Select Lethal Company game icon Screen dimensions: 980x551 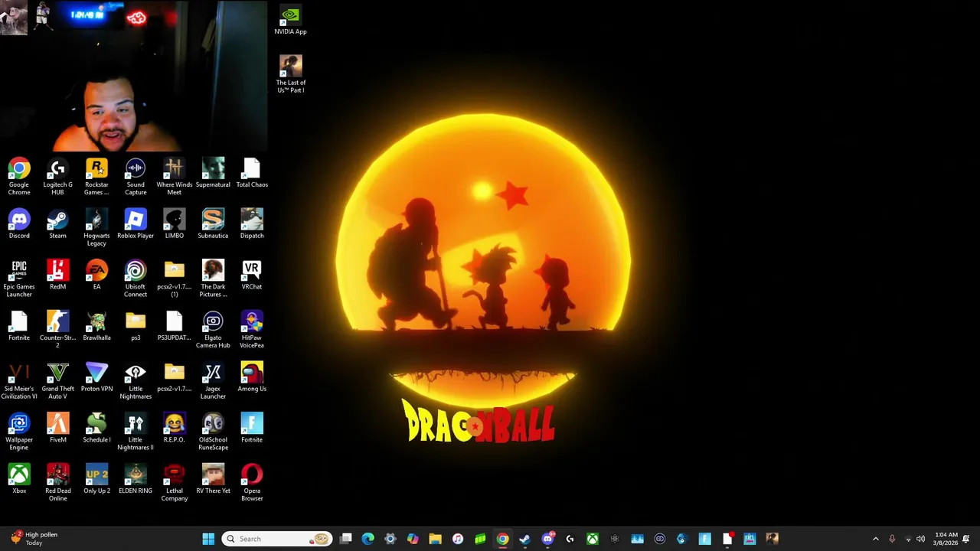tap(175, 483)
